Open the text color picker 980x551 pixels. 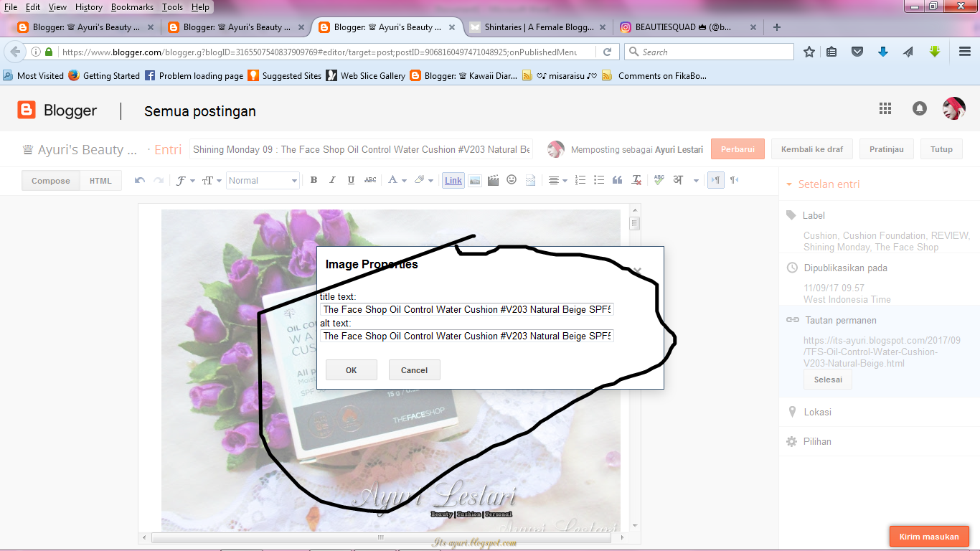pos(397,181)
